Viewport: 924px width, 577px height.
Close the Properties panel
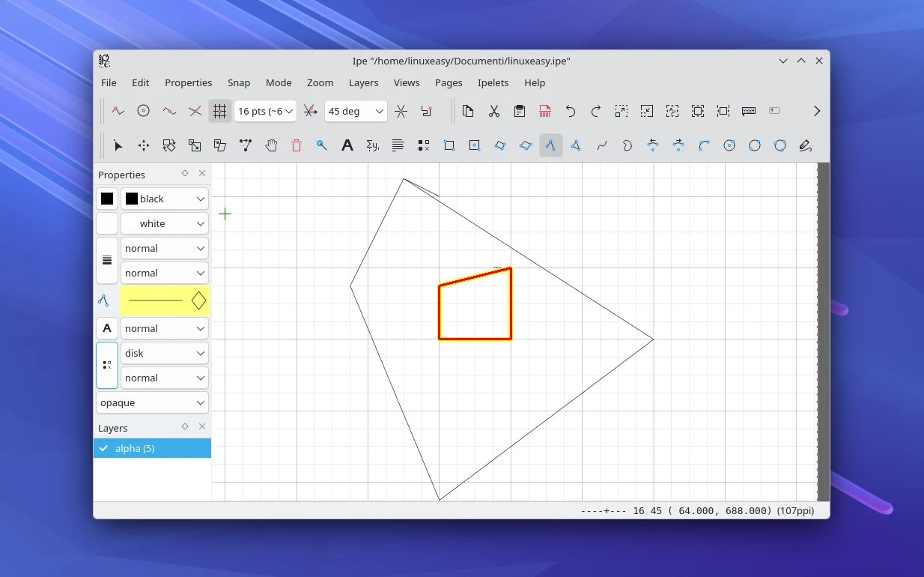202,174
